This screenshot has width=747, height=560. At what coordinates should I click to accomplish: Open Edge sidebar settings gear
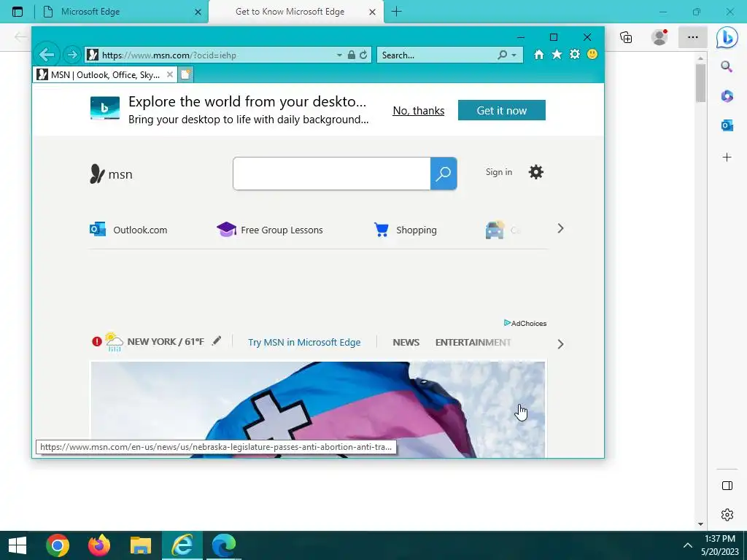pos(727,515)
